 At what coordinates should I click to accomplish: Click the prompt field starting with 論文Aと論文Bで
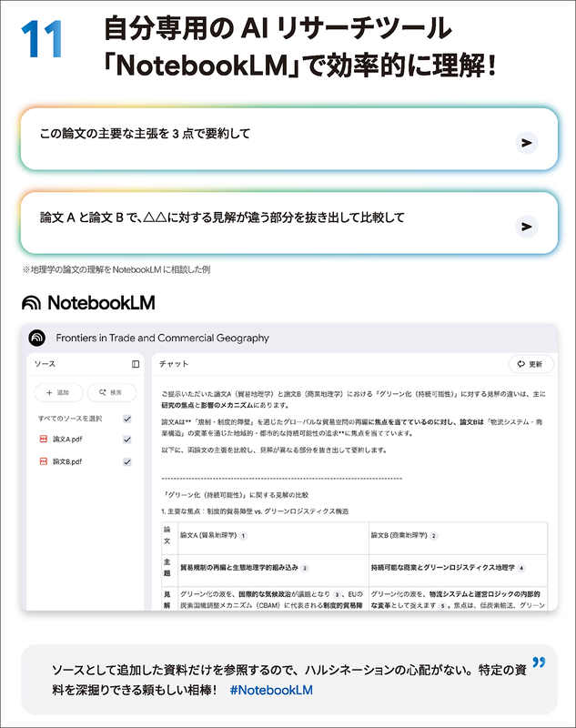pos(289,223)
